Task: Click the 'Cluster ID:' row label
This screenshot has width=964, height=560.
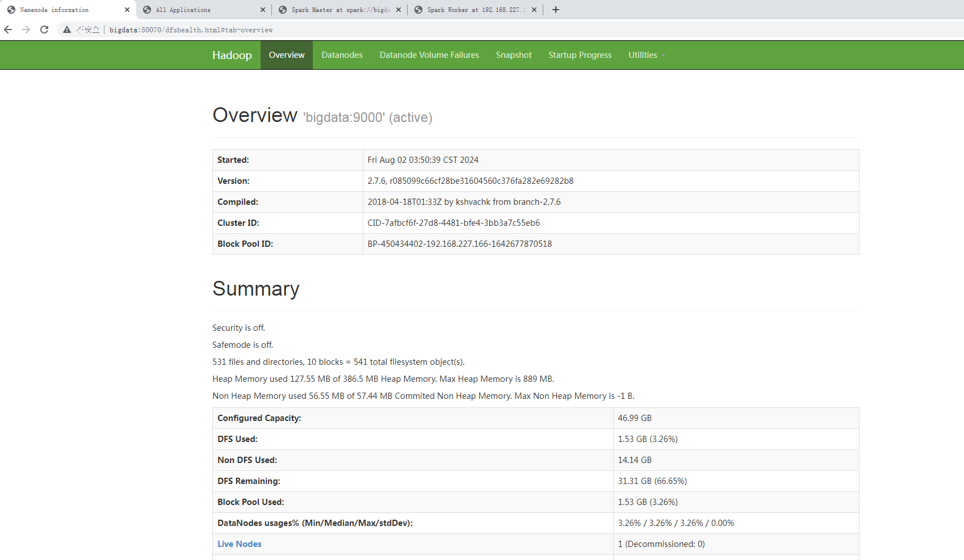Action: (x=238, y=223)
